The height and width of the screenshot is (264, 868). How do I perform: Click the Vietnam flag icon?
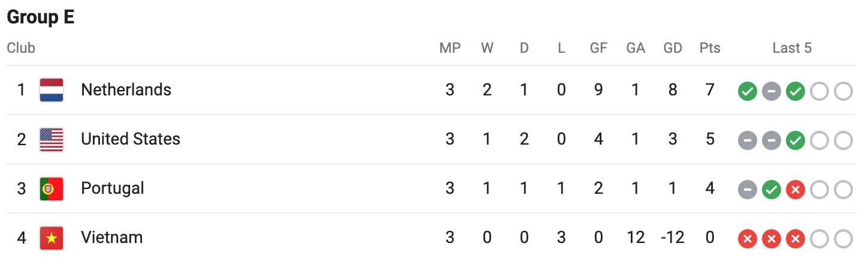[52, 238]
